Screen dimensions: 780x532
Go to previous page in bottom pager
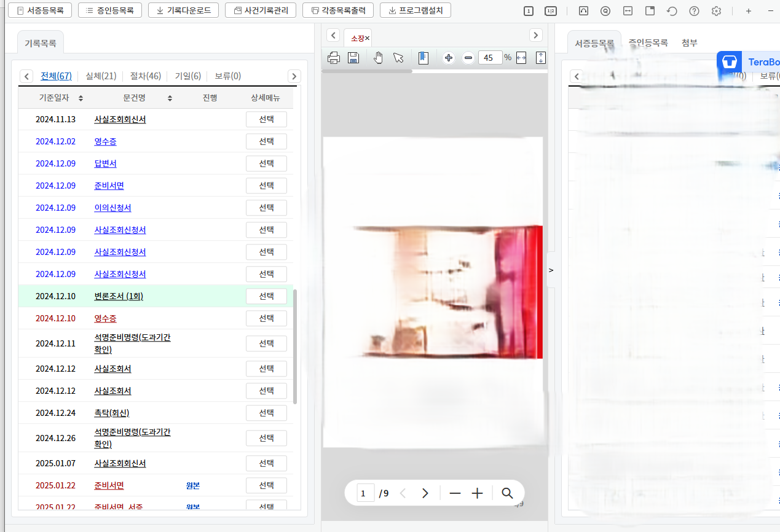[x=403, y=493]
